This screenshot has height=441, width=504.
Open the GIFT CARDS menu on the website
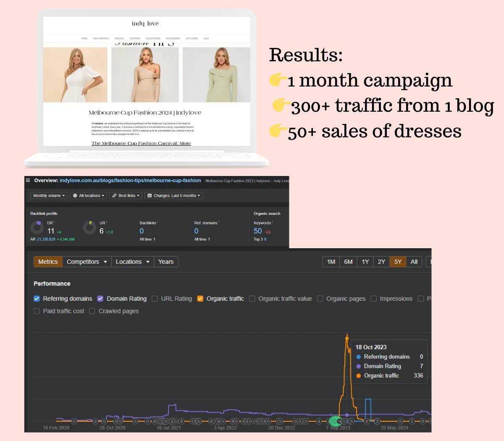pos(192,39)
